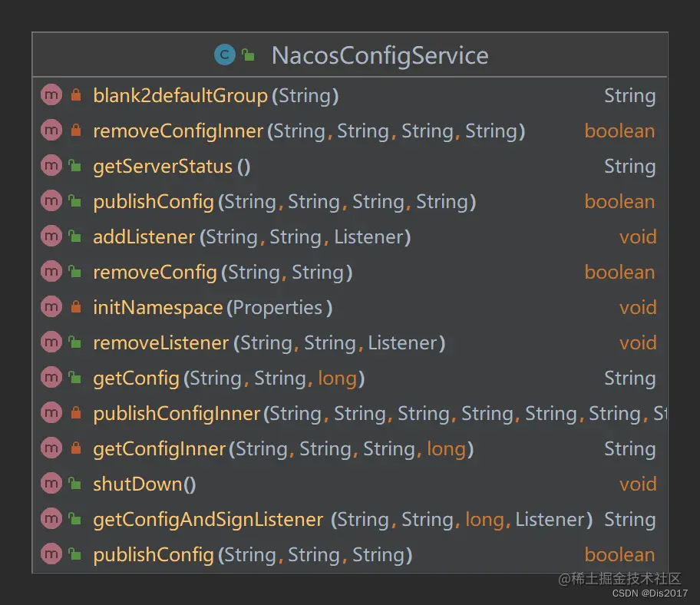Screen dimensions: 700x605
Task: Click the void return type of removeListener
Action: pyautogui.click(x=638, y=342)
